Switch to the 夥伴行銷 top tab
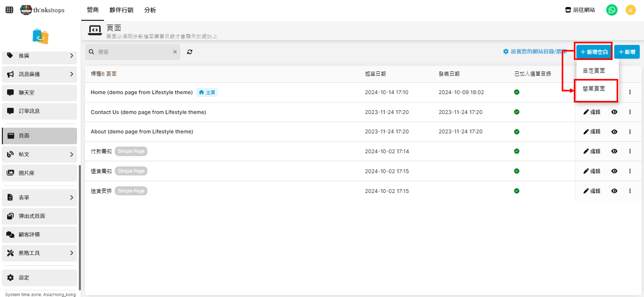The width and height of the screenshot is (644, 297). 121,10
